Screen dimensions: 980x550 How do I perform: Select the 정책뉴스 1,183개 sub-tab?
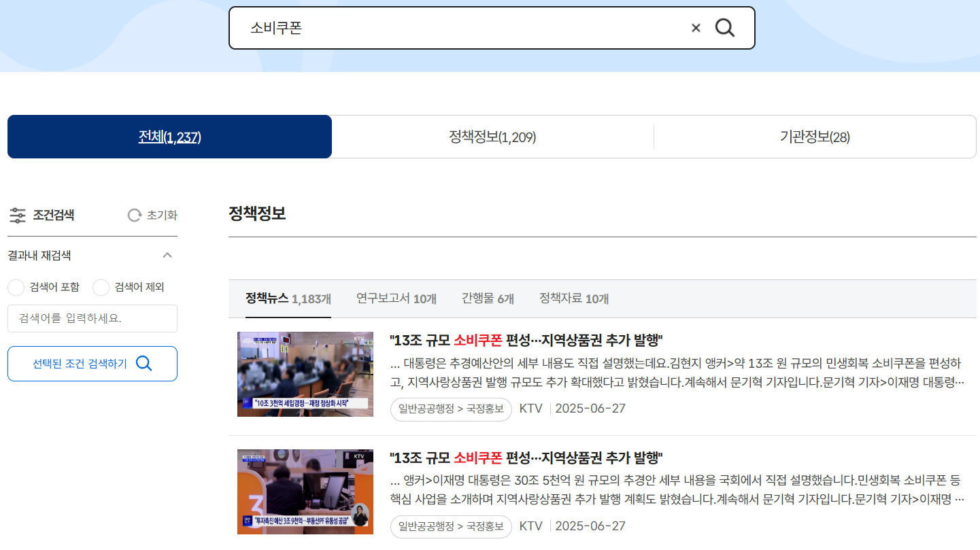pyautogui.click(x=288, y=298)
